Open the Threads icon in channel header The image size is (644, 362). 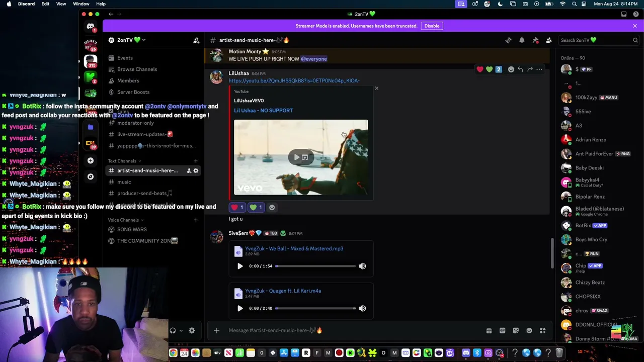click(508, 40)
